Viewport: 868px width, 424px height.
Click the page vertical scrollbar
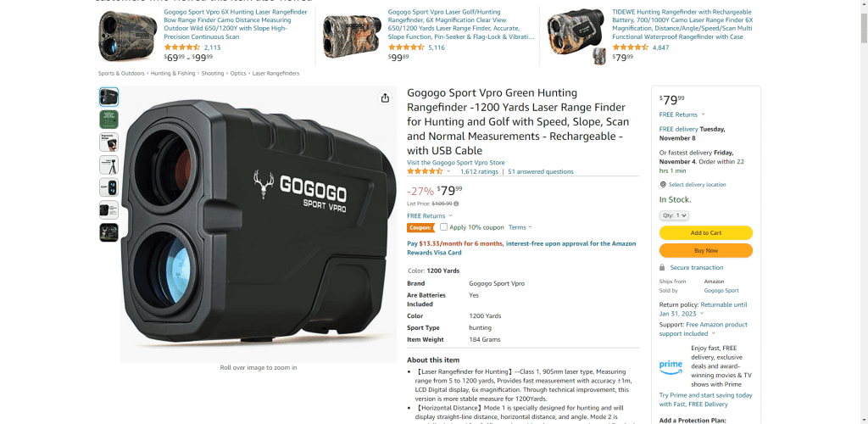click(864, 212)
